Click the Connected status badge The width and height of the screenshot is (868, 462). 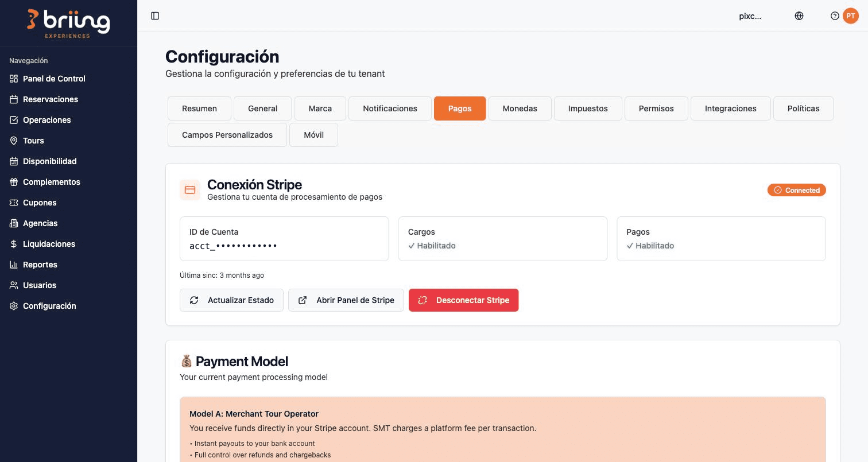pos(797,190)
